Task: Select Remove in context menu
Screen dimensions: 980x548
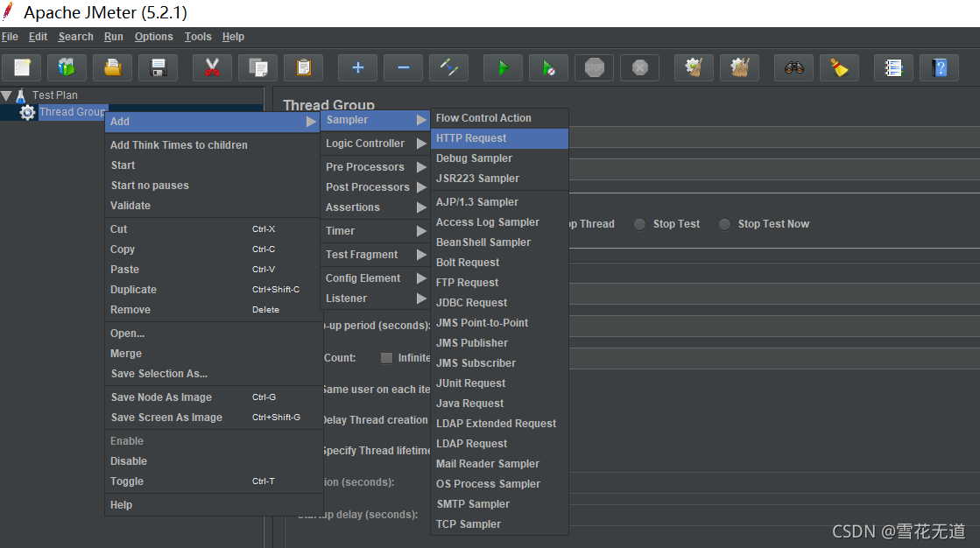Action: pyautogui.click(x=213, y=310)
